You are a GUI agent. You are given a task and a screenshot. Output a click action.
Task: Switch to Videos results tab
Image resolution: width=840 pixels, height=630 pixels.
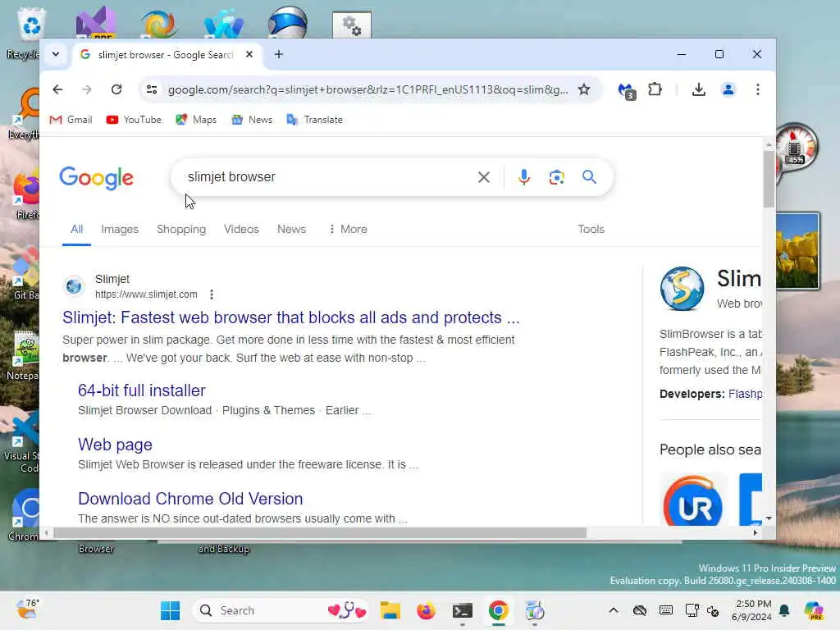tap(241, 230)
